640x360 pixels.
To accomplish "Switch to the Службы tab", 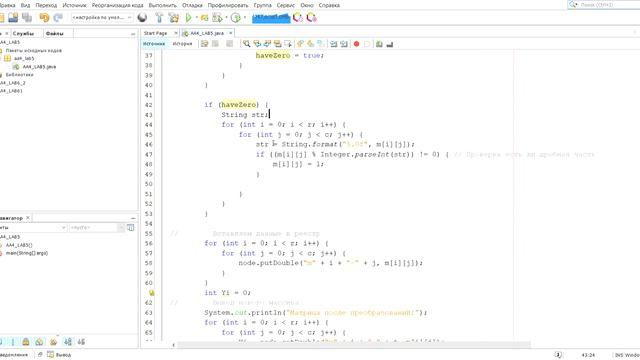I will tap(23, 33).
